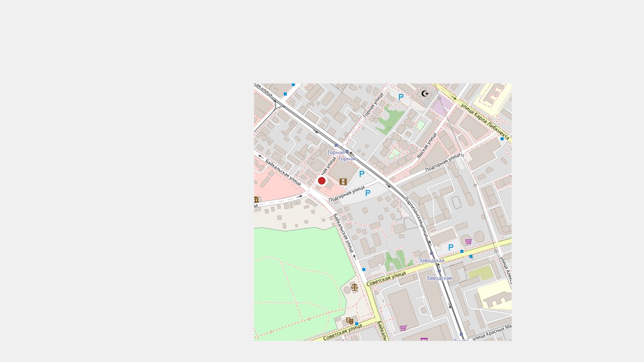Click the Партизанская улица street label
This screenshot has width=644, height=362.
pyautogui.click(x=417, y=216)
